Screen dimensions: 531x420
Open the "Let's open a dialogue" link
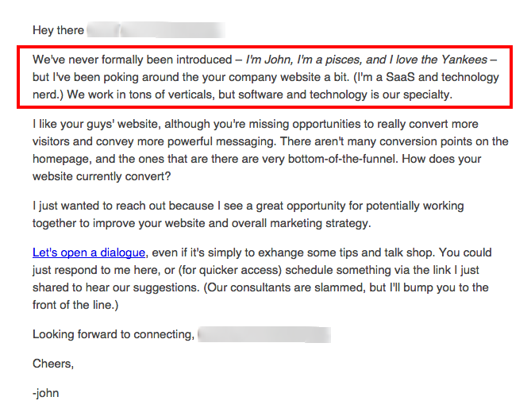pos(89,252)
